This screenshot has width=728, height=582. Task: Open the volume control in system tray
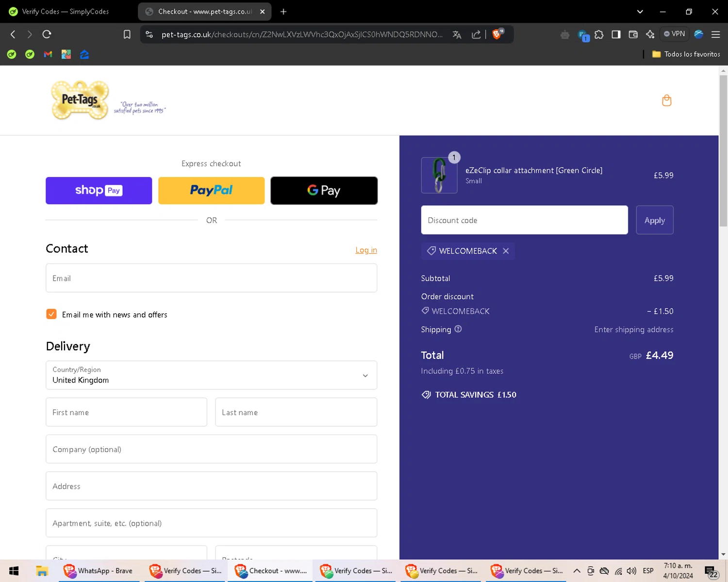click(631, 571)
